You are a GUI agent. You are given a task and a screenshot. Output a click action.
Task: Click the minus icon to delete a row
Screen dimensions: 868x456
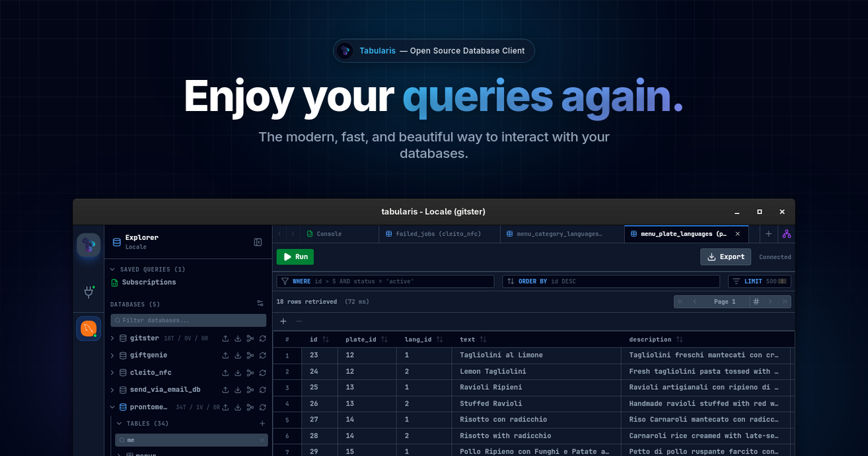(x=299, y=321)
